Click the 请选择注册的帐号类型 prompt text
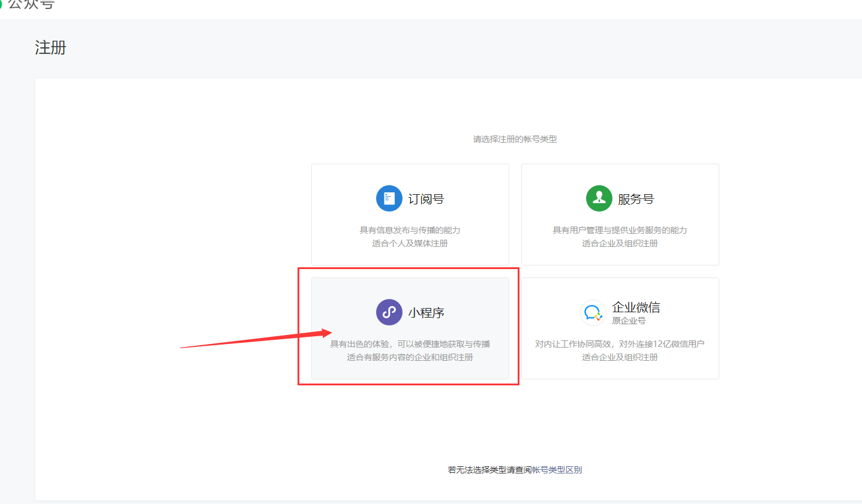Screen dimensions: 862x504 [x=515, y=139]
